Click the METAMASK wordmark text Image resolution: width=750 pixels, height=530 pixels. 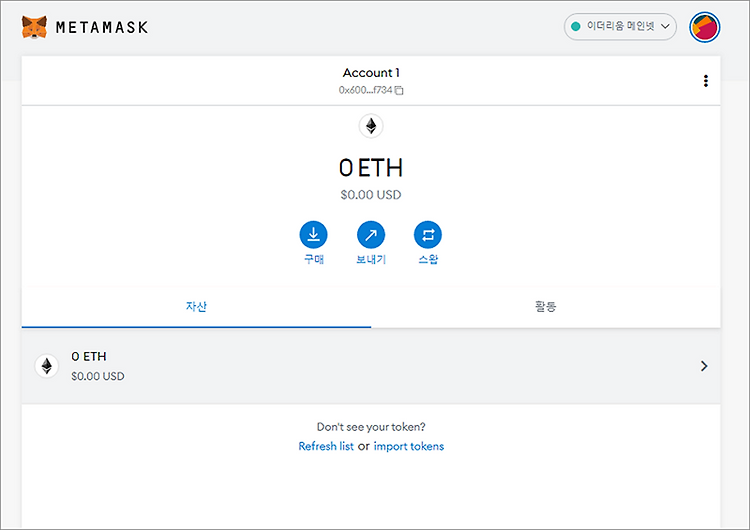[102, 27]
